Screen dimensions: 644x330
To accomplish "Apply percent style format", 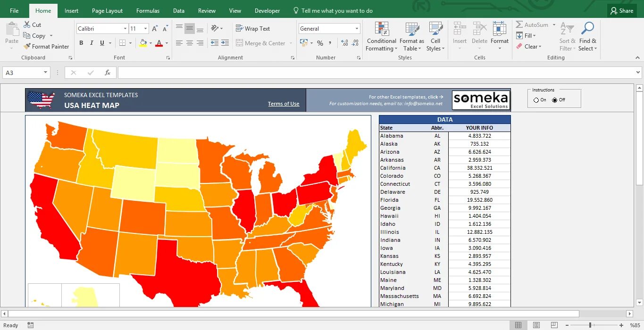I will 320,43.
